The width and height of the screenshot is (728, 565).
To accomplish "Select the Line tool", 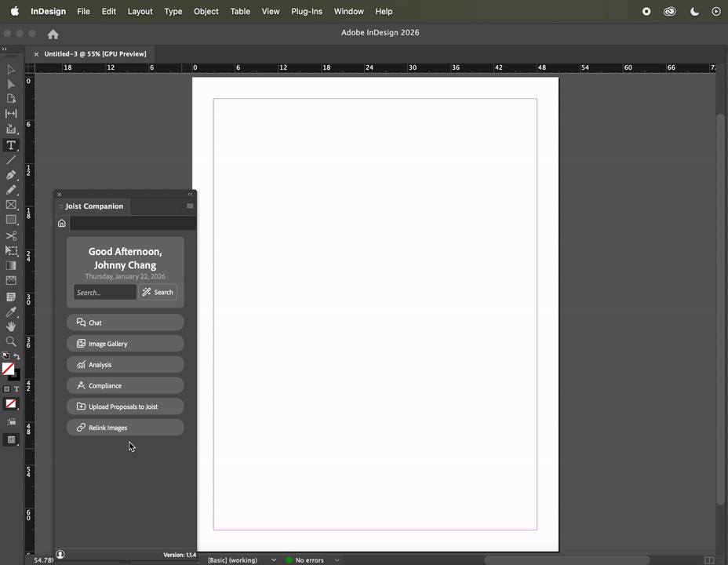I will coord(11,160).
